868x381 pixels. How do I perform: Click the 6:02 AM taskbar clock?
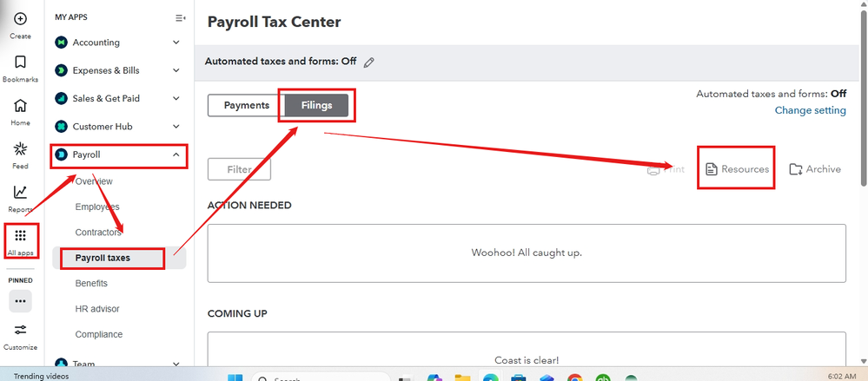pyautogui.click(x=841, y=376)
